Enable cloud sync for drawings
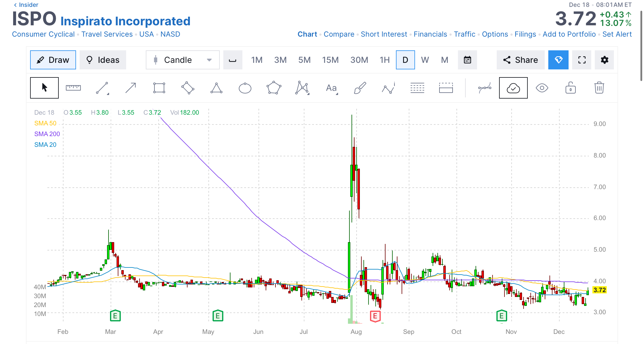Image resolution: width=644 pixels, height=344 pixels. (513, 88)
